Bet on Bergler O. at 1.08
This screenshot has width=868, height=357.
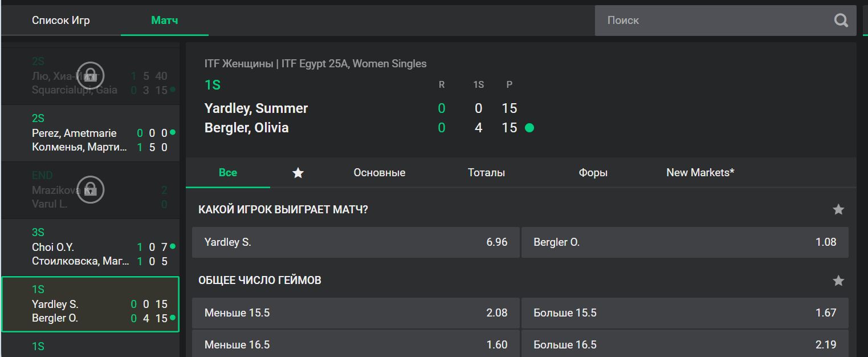point(685,242)
